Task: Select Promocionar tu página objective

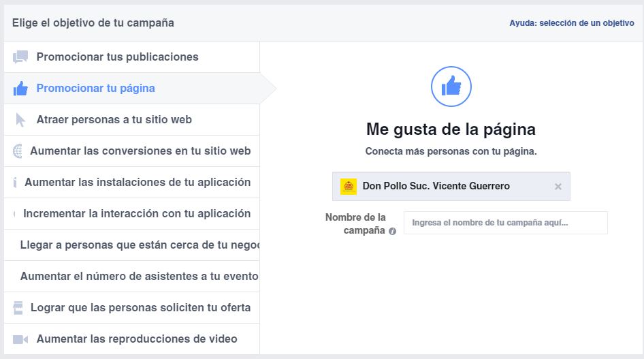Action: point(132,89)
